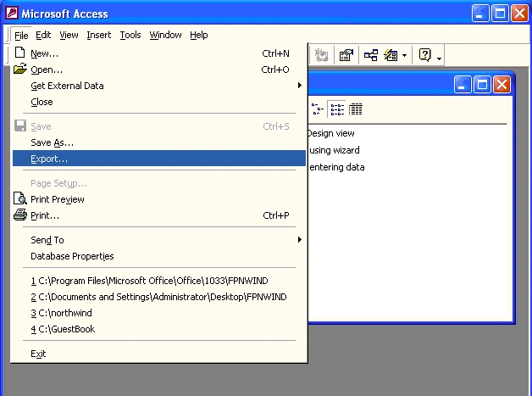Switch database window to Details view
This screenshot has height=396, width=532.
point(356,109)
